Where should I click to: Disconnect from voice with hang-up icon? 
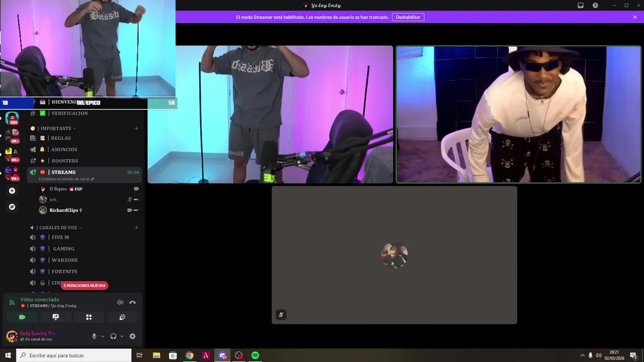point(132,302)
